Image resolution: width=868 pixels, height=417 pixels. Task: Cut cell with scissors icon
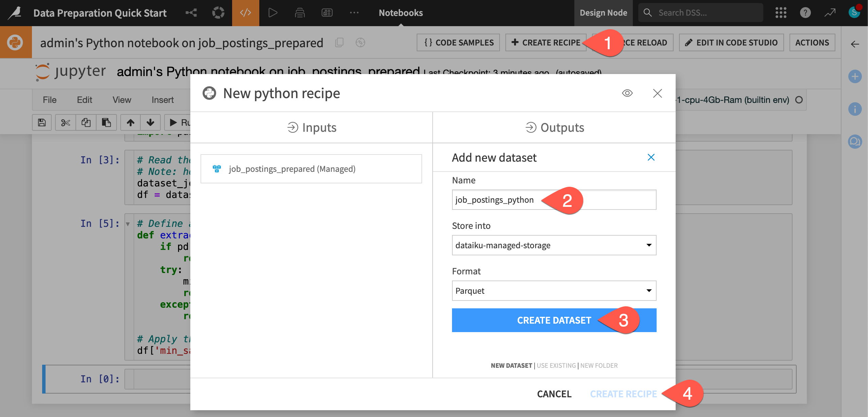66,122
